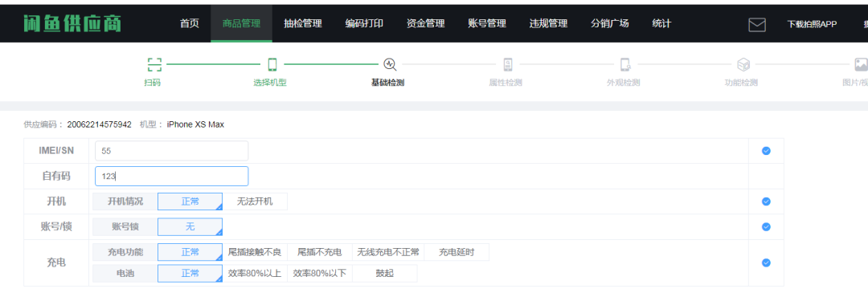Click the 基础检测 step label

387,83
